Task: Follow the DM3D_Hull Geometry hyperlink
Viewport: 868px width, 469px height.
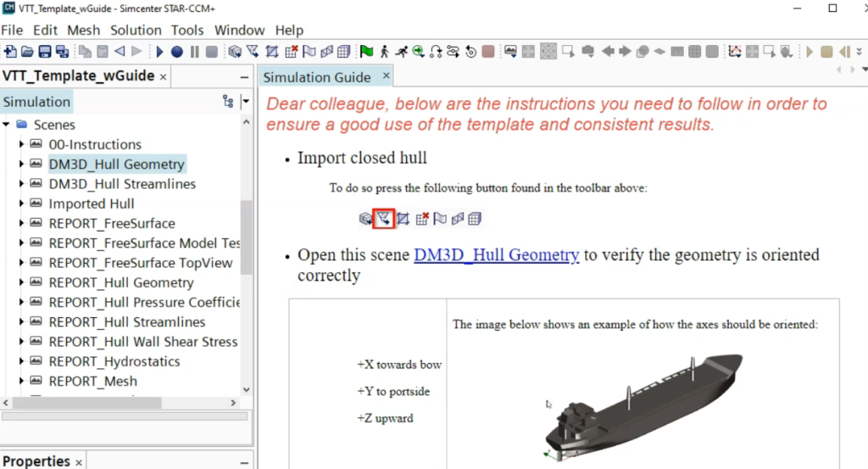Action: tap(496, 255)
